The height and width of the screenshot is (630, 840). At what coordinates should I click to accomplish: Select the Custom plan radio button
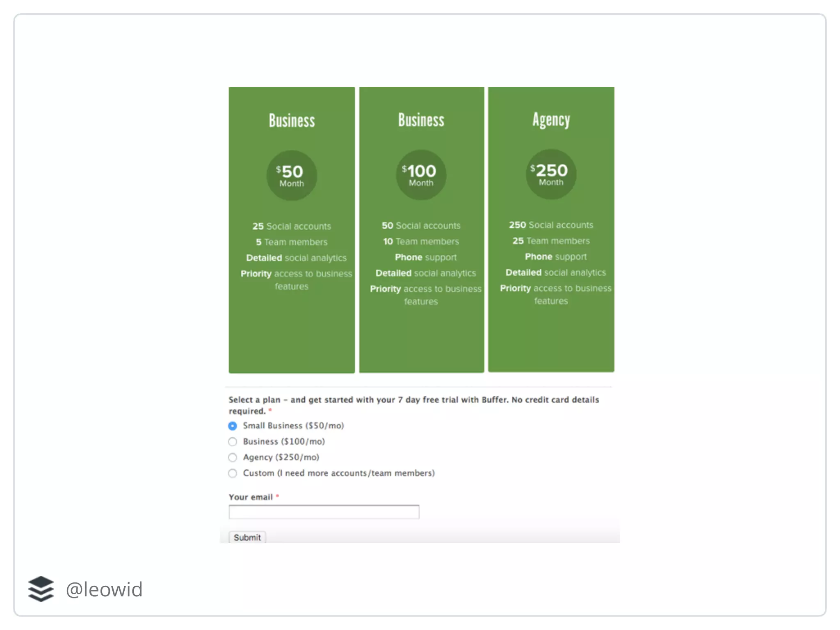point(233,473)
